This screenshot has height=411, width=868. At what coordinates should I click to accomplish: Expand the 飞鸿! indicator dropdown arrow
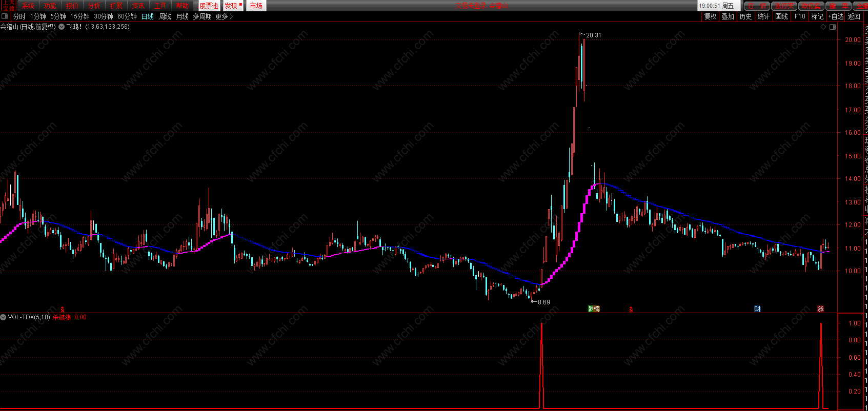(62, 27)
